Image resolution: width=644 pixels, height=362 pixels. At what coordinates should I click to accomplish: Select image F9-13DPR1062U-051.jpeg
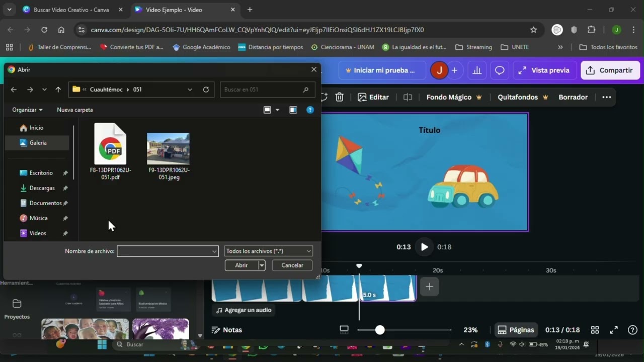[169, 156]
